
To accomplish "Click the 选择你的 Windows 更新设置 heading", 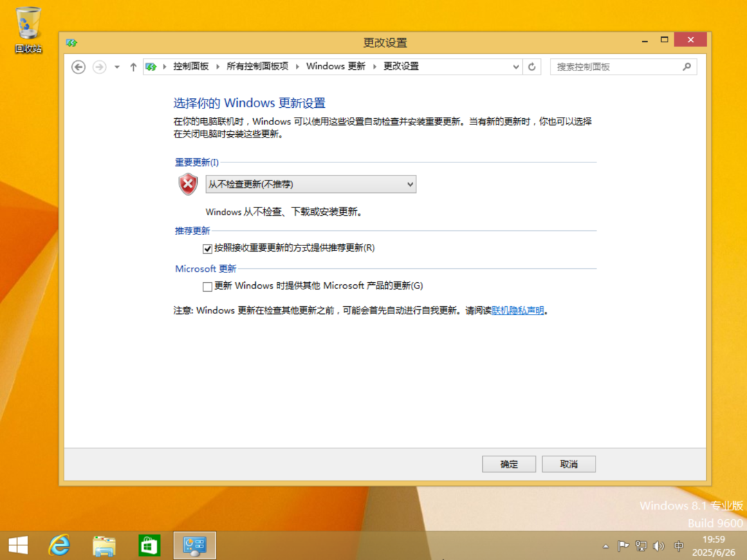I will [249, 103].
